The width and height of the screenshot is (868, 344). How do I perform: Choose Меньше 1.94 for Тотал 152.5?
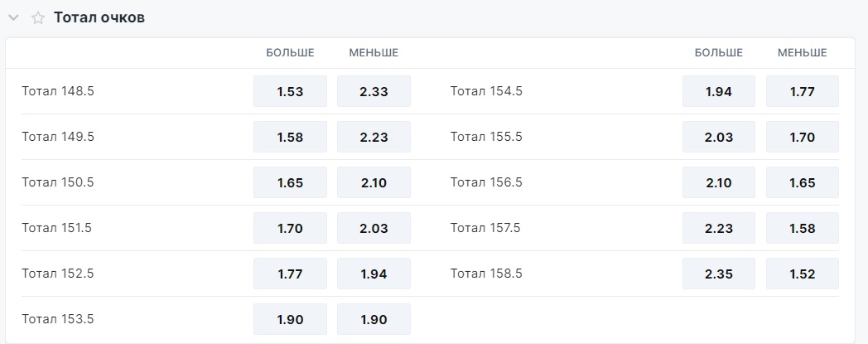pos(374,274)
